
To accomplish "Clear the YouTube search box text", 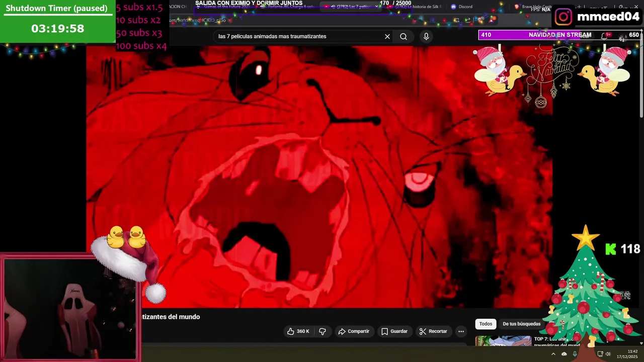I will pos(387,36).
